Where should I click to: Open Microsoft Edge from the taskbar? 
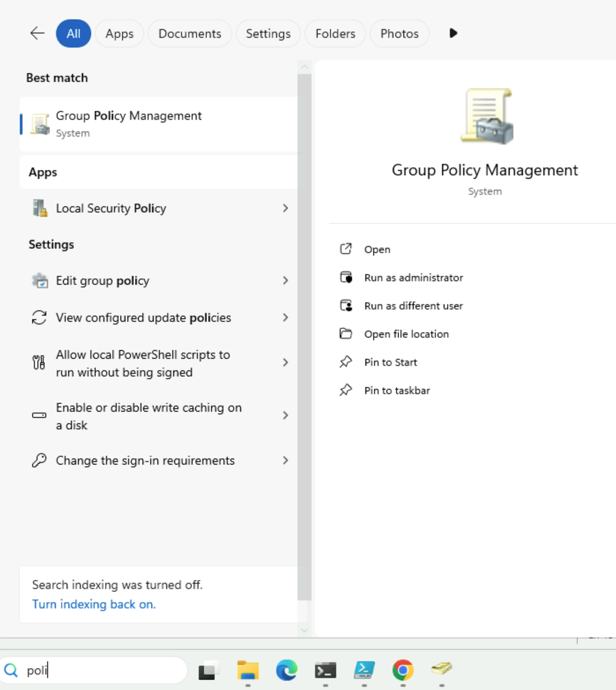(x=286, y=670)
